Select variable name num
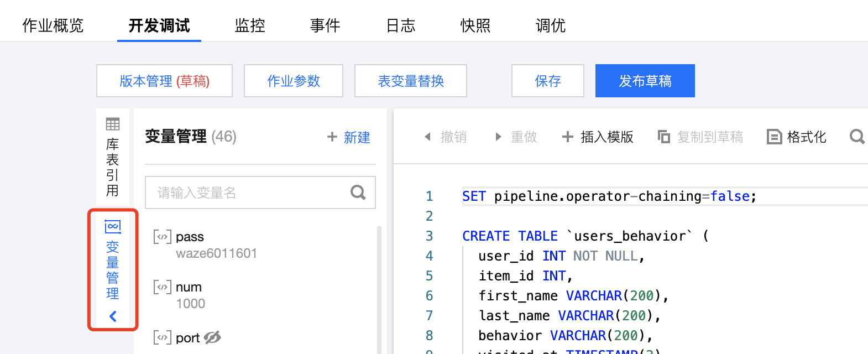 click(189, 287)
